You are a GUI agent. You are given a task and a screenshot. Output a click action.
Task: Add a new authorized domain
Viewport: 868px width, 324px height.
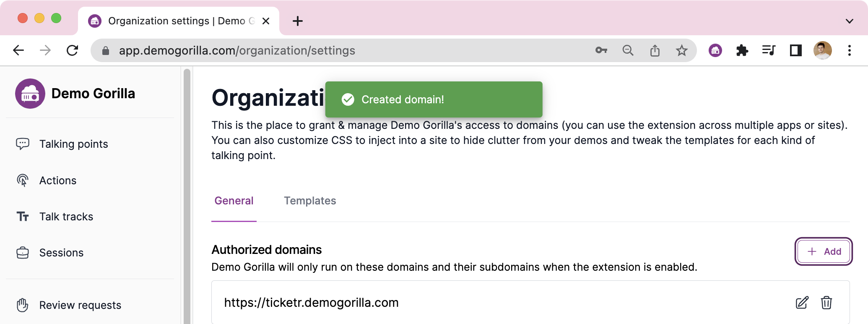[x=824, y=251]
